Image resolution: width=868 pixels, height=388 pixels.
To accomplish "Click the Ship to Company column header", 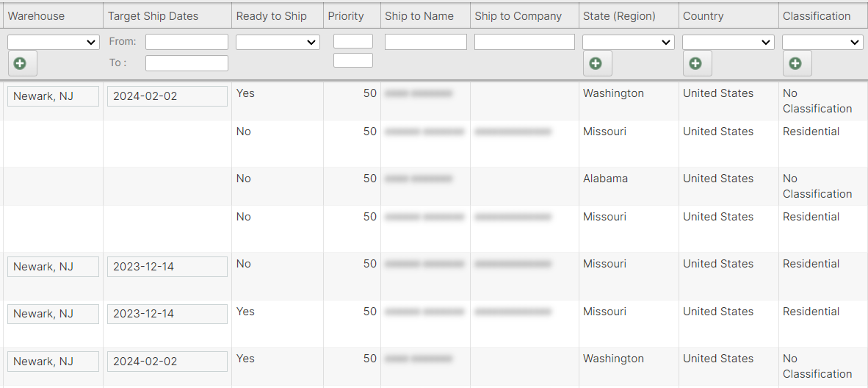I will [518, 16].
